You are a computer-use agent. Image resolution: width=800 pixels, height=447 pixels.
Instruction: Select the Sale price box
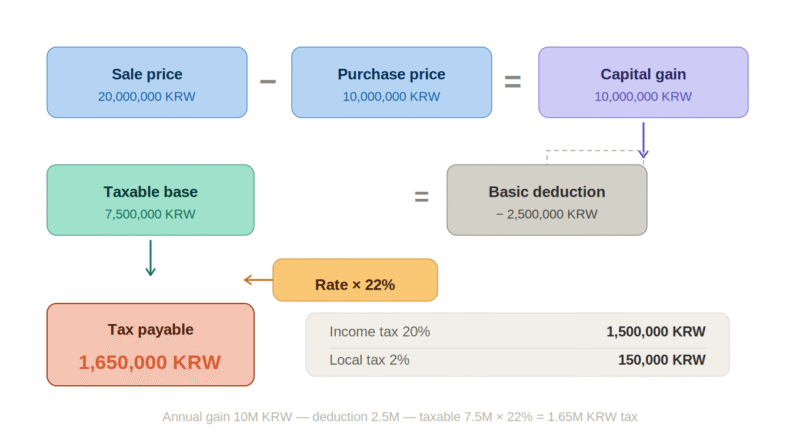click(147, 82)
